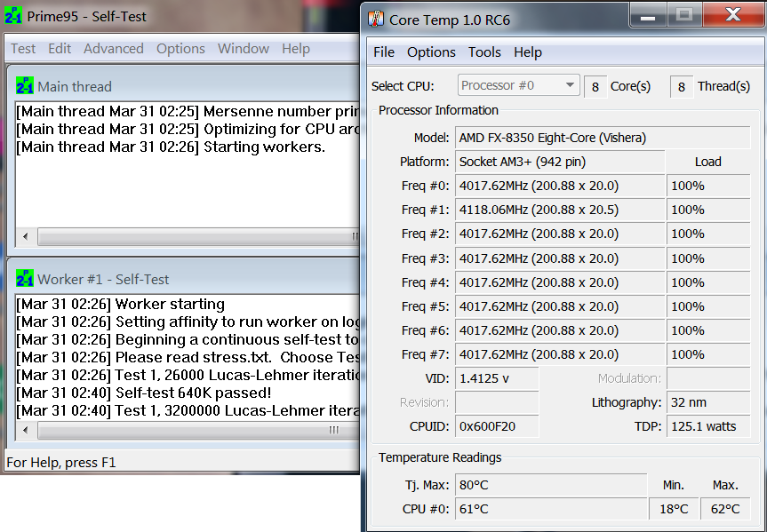Open Core Temp Help menu
Screen dimensions: 767x532
pyautogui.click(x=528, y=52)
